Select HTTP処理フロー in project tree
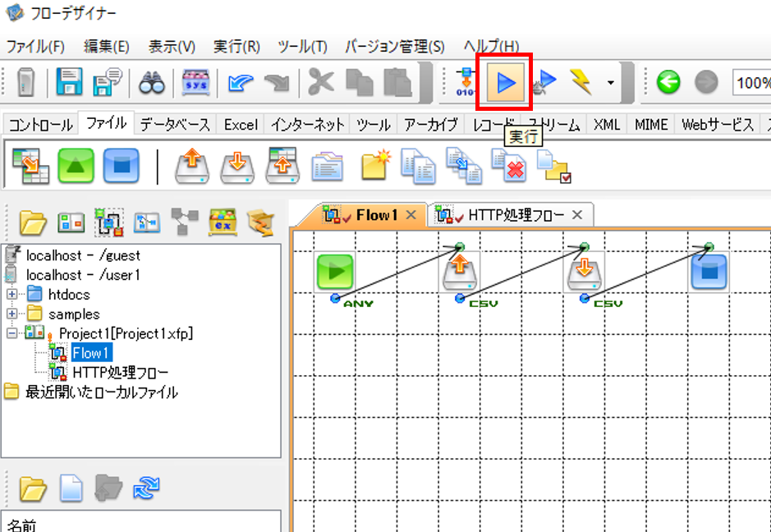771x532 pixels. click(120, 374)
